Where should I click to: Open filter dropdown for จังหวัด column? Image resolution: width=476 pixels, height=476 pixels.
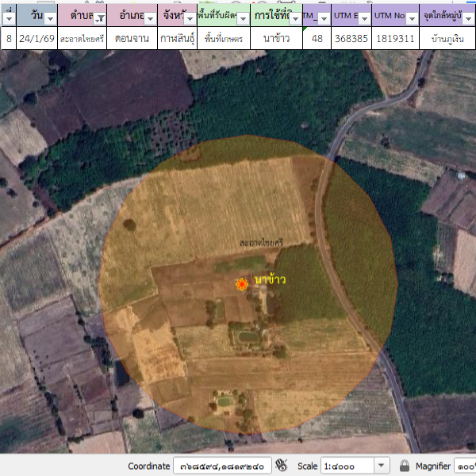click(190, 17)
